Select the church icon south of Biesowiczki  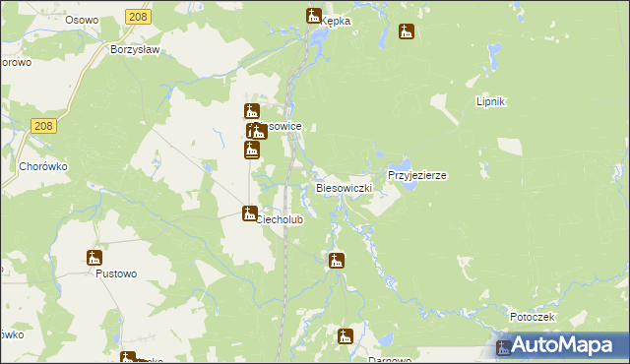tap(337, 261)
